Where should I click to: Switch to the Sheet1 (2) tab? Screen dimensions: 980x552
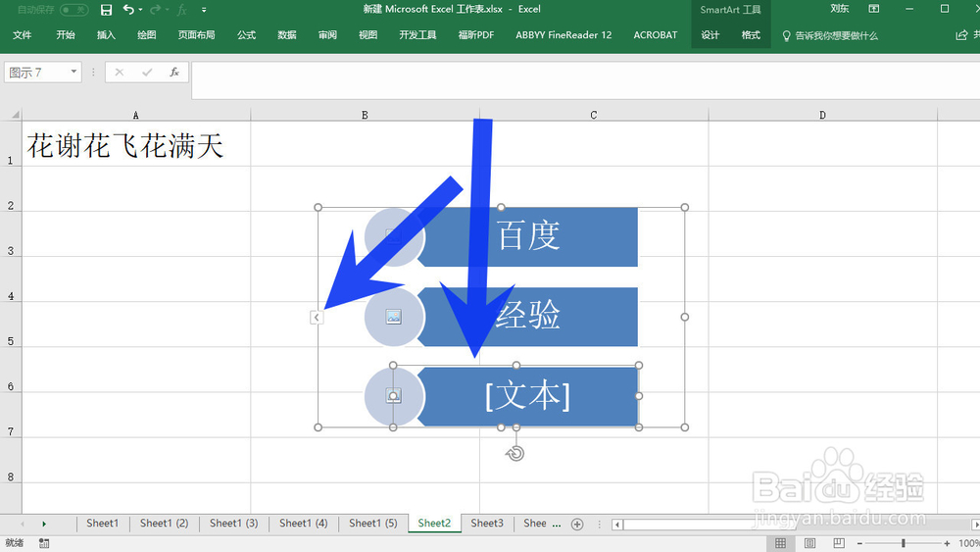pos(164,524)
